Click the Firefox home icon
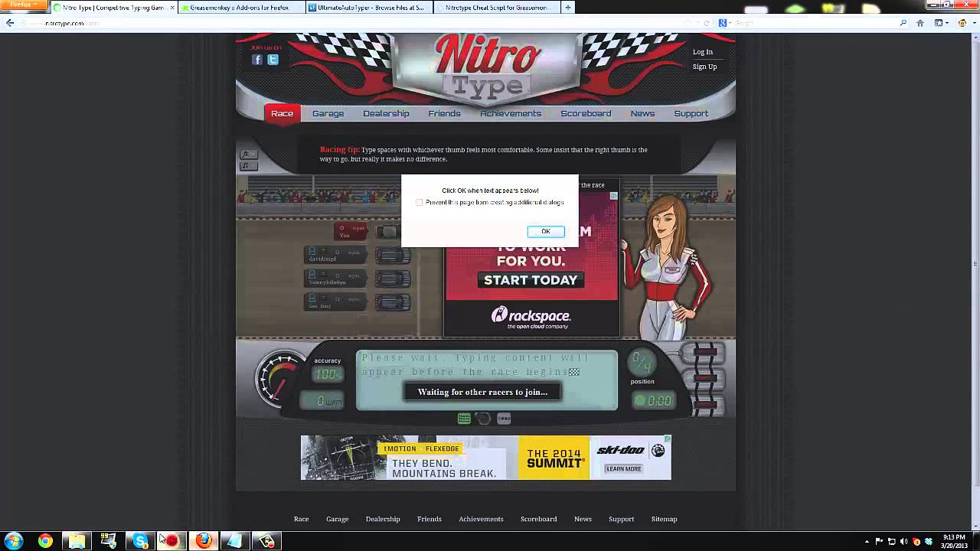The width and height of the screenshot is (980, 551). point(920,23)
